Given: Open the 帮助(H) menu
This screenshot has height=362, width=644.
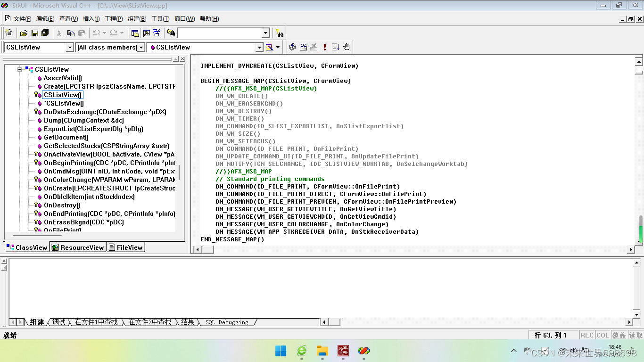Looking at the screenshot, I should [x=209, y=19].
